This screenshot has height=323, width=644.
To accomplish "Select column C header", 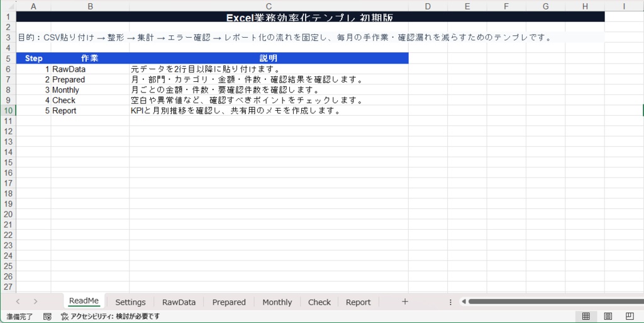I will click(269, 6).
